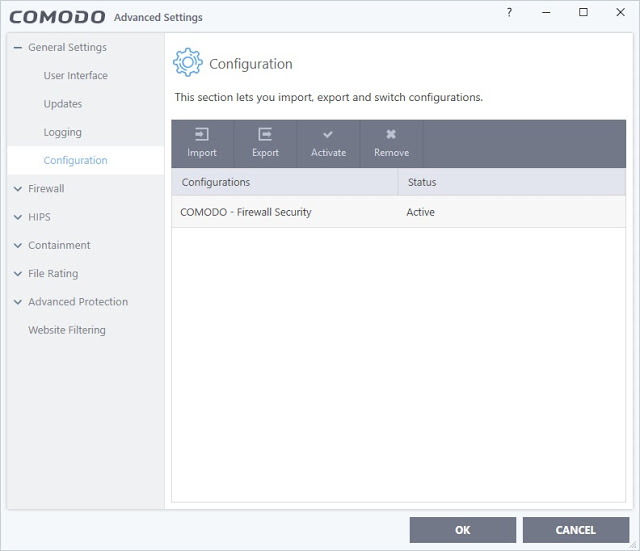The width and height of the screenshot is (640, 551).
Task: Click the Activate checkmark icon
Action: click(x=328, y=134)
